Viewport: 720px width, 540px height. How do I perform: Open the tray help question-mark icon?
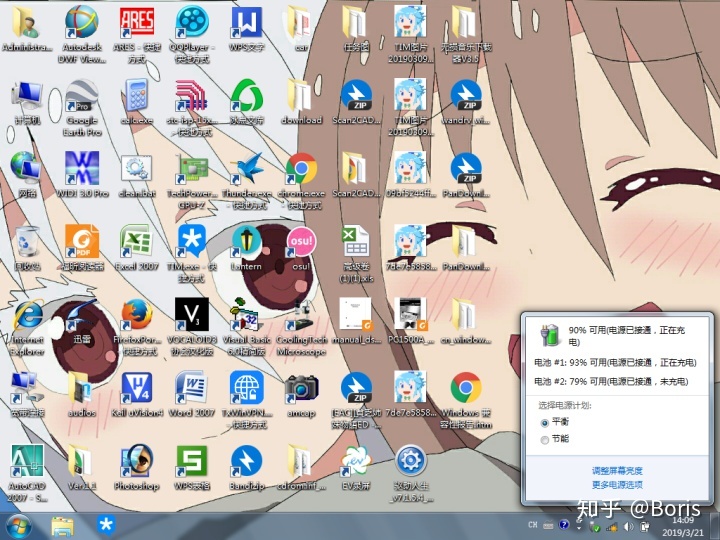click(564, 525)
